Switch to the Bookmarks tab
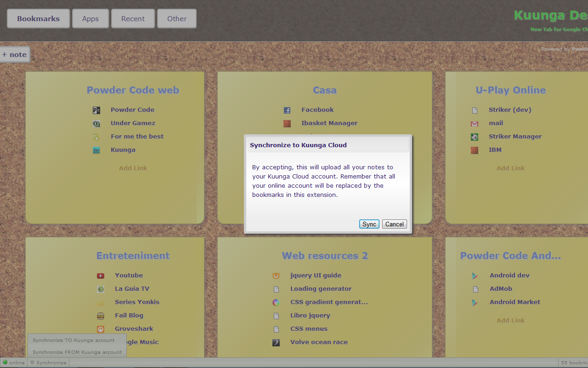The width and height of the screenshot is (588, 368). [x=39, y=19]
